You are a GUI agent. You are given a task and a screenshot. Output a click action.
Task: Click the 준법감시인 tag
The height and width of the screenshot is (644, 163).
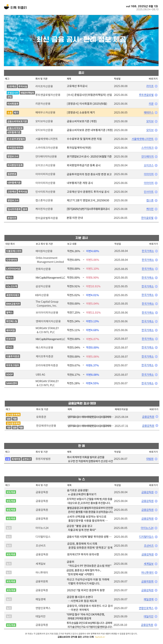(x=13, y=93)
